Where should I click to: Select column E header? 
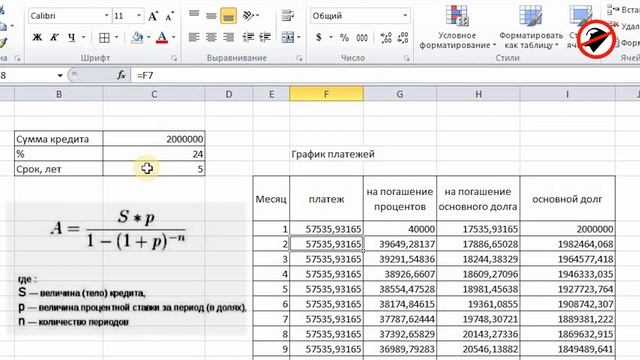(271, 94)
